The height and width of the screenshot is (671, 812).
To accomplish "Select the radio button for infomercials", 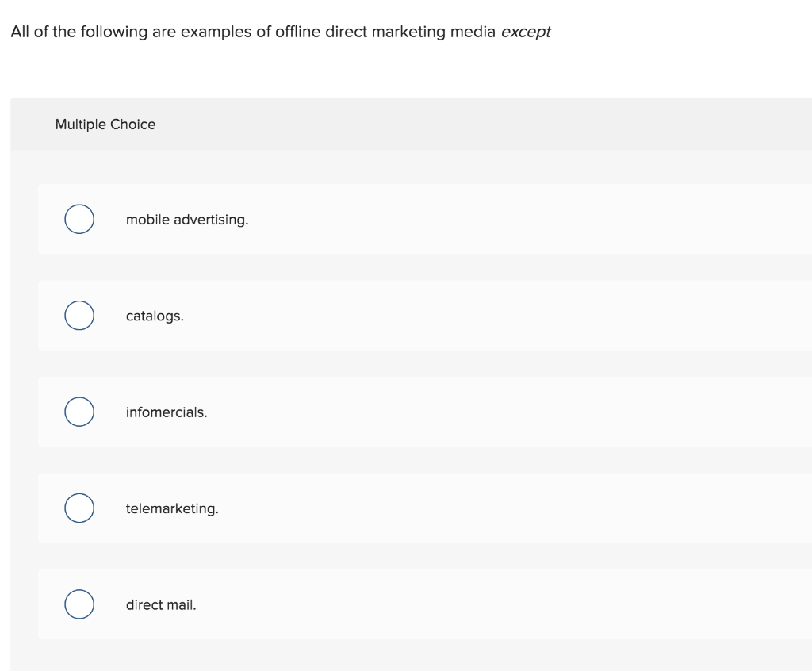I will coord(79,412).
